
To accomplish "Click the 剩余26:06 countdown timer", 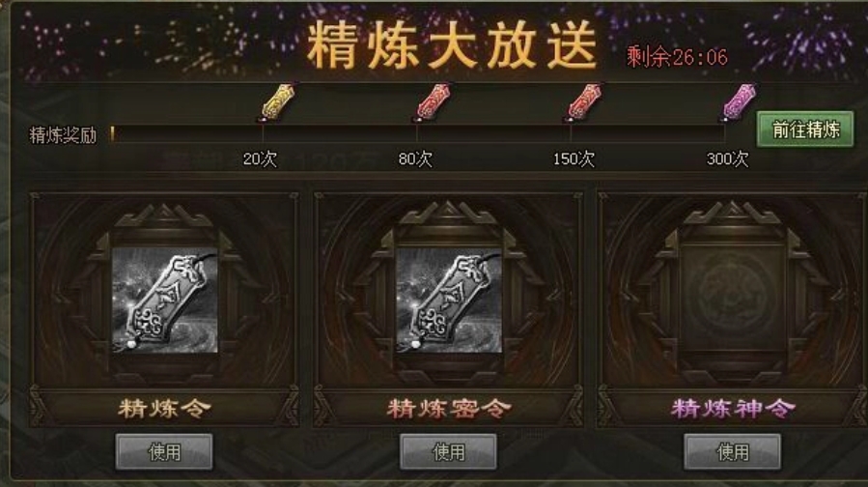I will 677,57.
